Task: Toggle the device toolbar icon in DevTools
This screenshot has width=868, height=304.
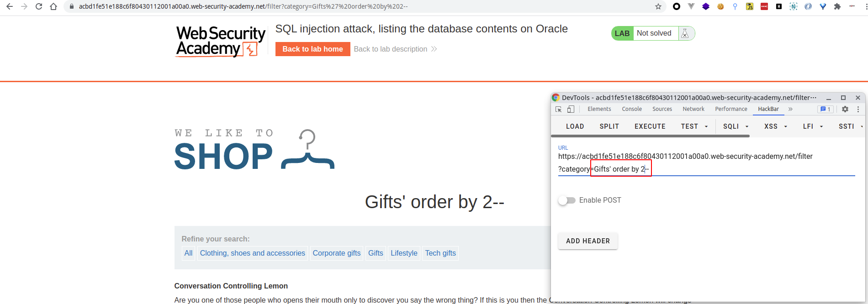Action: (571, 109)
